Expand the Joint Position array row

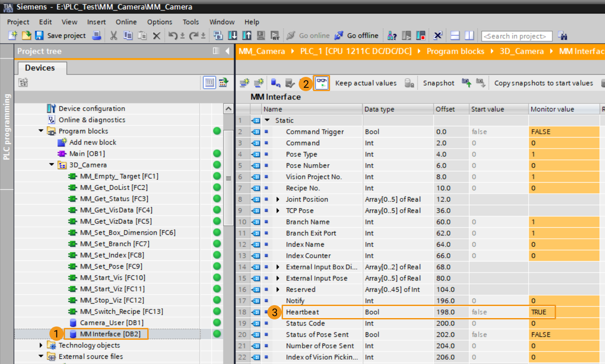(x=278, y=199)
